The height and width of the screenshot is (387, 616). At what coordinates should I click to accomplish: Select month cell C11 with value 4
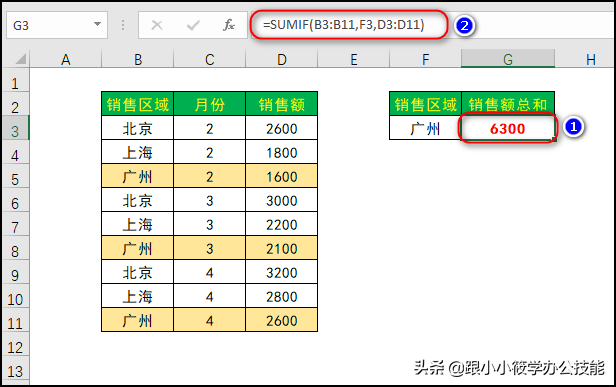209,320
